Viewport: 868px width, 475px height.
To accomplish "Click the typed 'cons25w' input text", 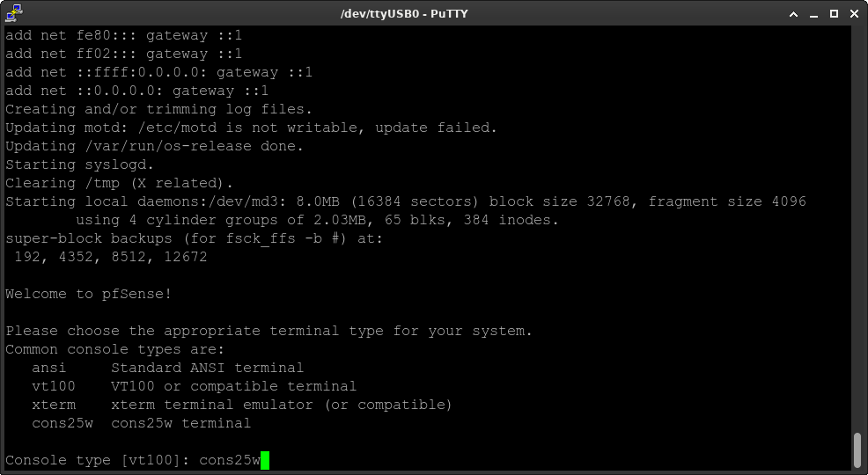I will click(x=229, y=460).
